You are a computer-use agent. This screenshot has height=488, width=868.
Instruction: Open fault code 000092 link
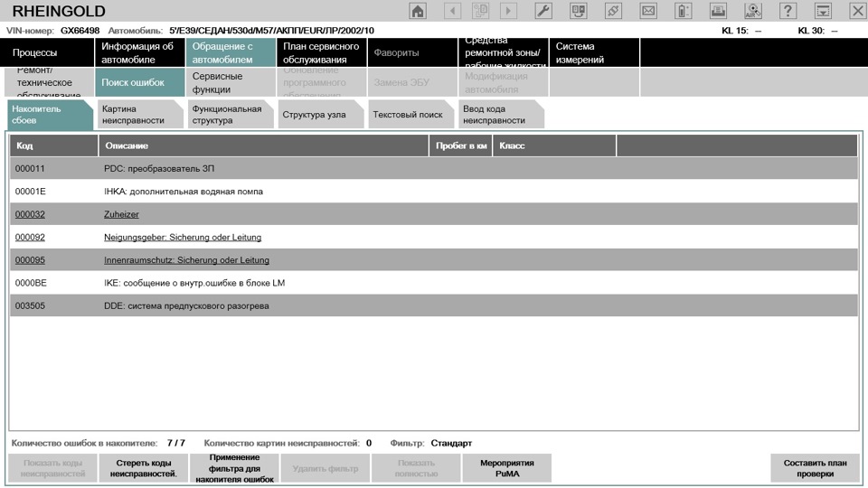pyautogui.click(x=30, y=237)
